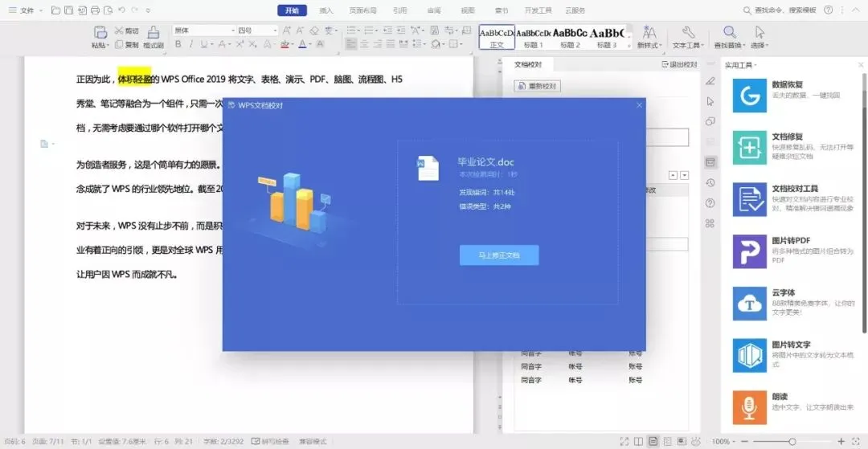Viewport: 868px width, 449px height.
Task: Click the Clear Formatting eraser icon
Action: 314,31
